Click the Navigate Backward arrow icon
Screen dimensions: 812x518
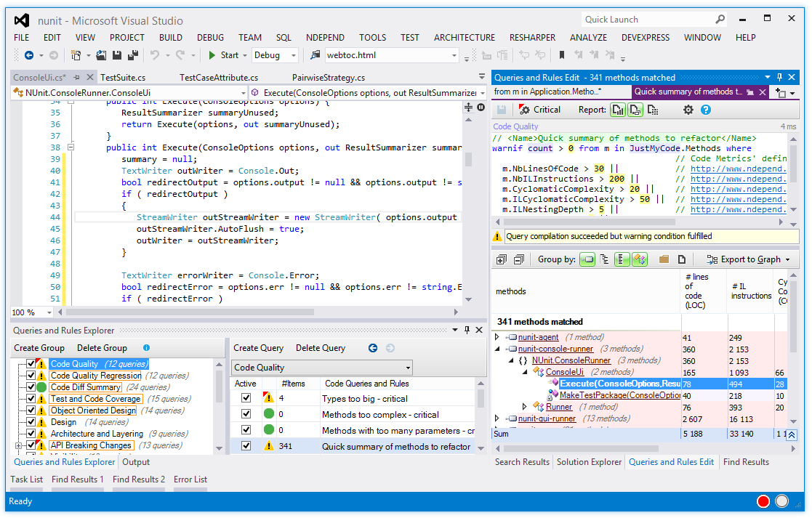click(x=29, y=55)
